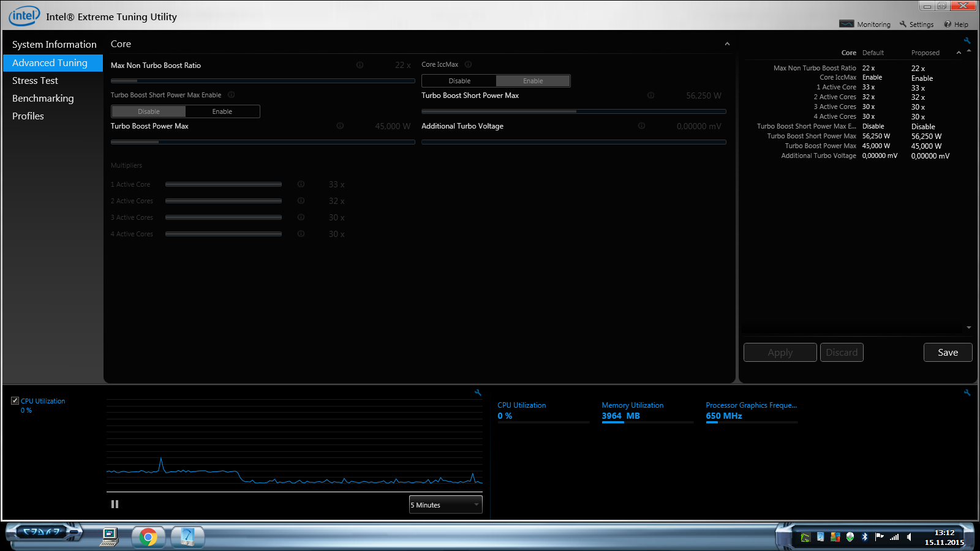Click the info icon beside Max Non Turbo Boost Ratio
Screen dimensions: 980x551
tap(360, 65)
